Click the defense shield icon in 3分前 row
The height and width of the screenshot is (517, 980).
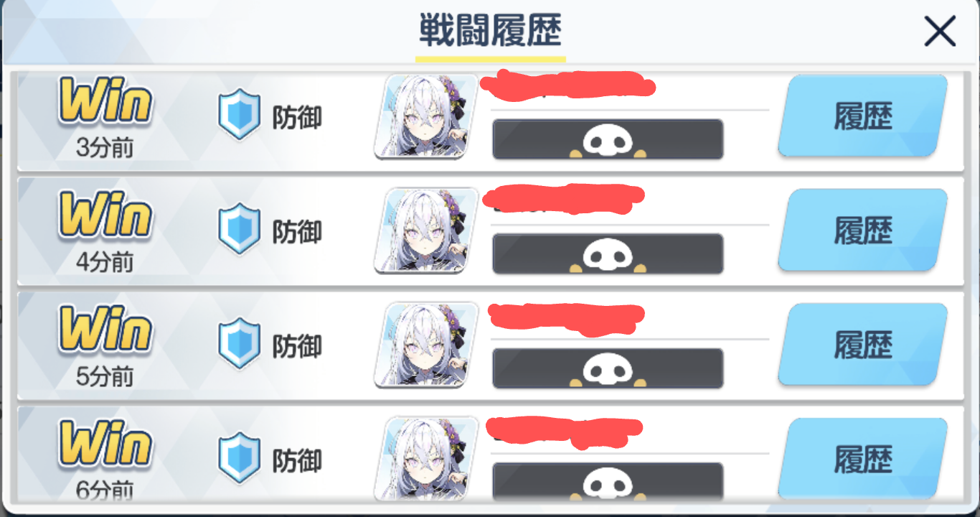(239, 115)
